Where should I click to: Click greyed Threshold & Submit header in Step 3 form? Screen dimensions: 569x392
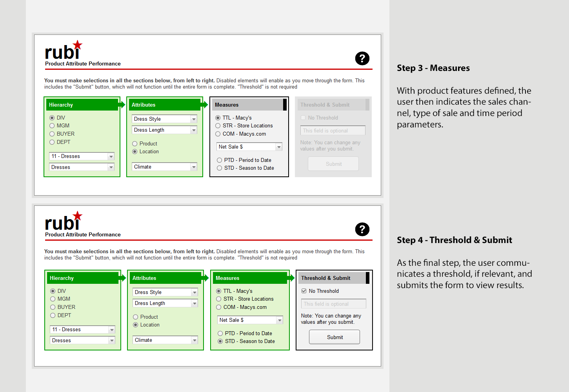coord(333,105)
